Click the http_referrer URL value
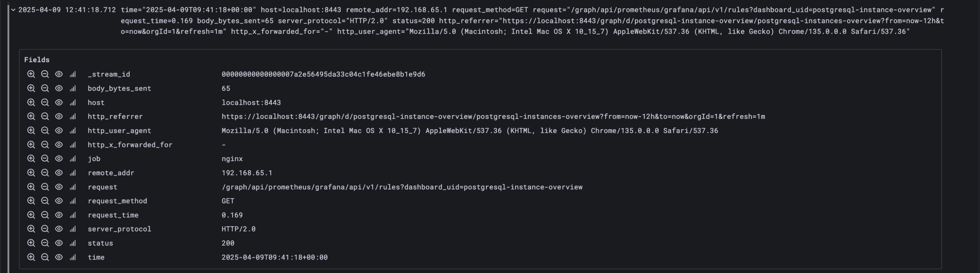Viewport: 980px width, 273px height. 493,117
